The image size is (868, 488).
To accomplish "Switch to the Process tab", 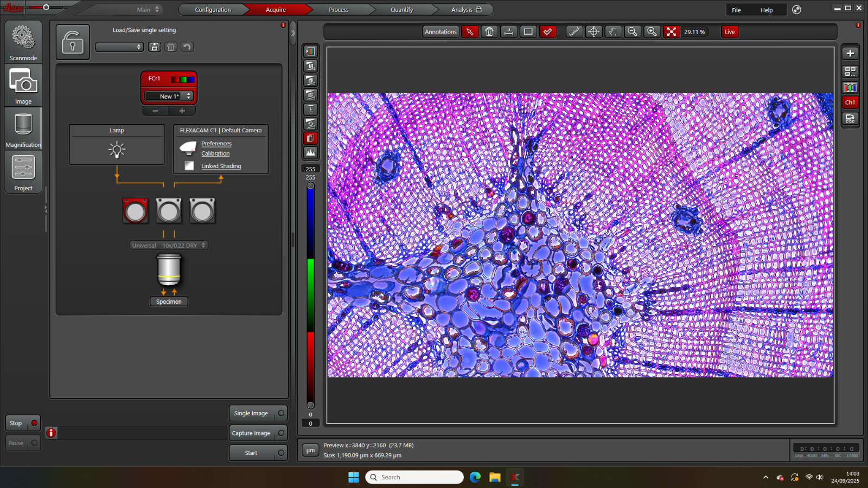I will click(x=339, y=10).
